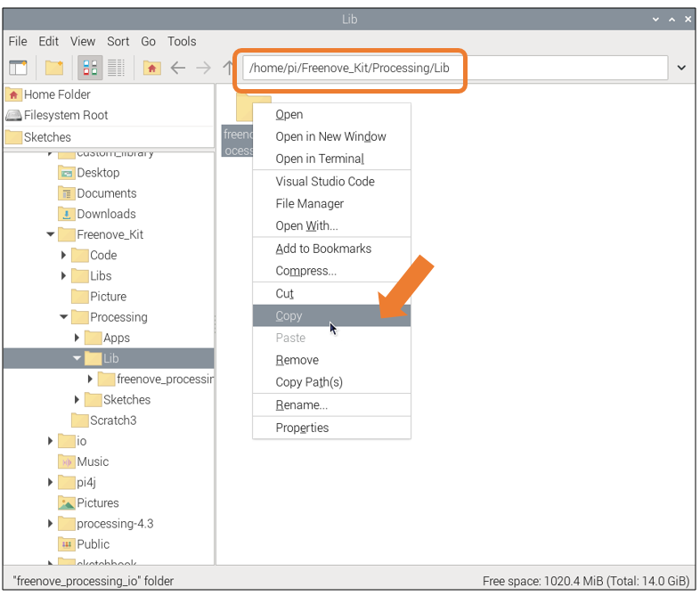The width and height of the screenshot is (700, 596).
Task: Go to home folder via toolbar icon
Action: pyautogui.click(x=151, y=68)
